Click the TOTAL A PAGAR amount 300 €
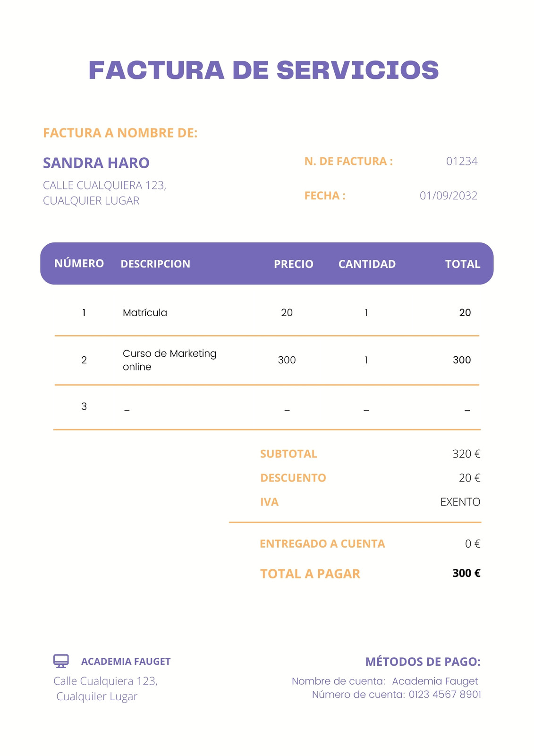The width and height of the screenshot is (534, 756). click(x=466, y=573)
